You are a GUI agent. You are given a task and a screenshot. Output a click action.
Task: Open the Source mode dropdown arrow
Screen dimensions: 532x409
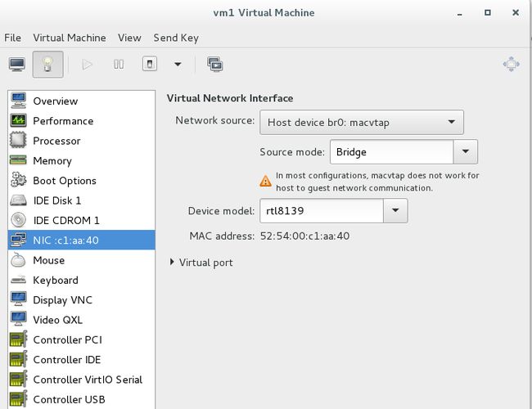click(466, 151)
